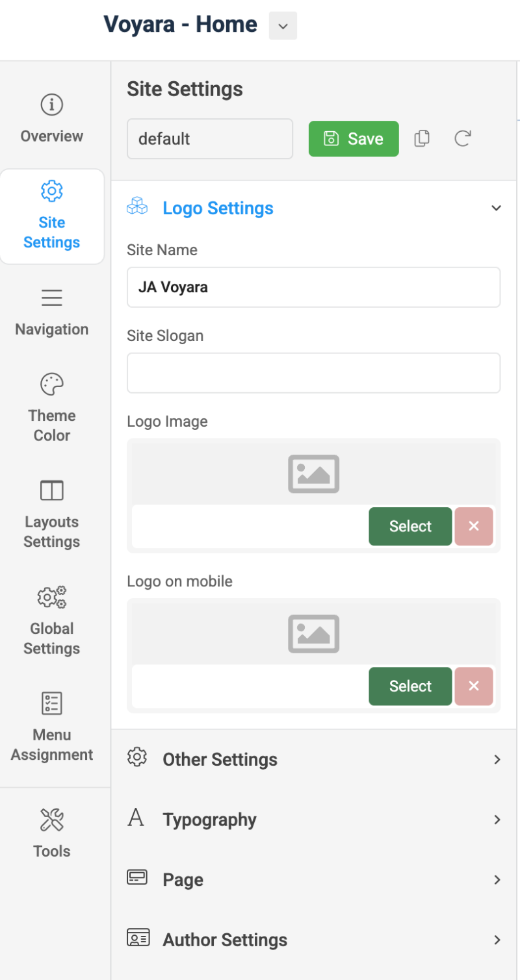Expand Page section chevron
This screenshot has height=980, width=520.
[x=497, y=880]
